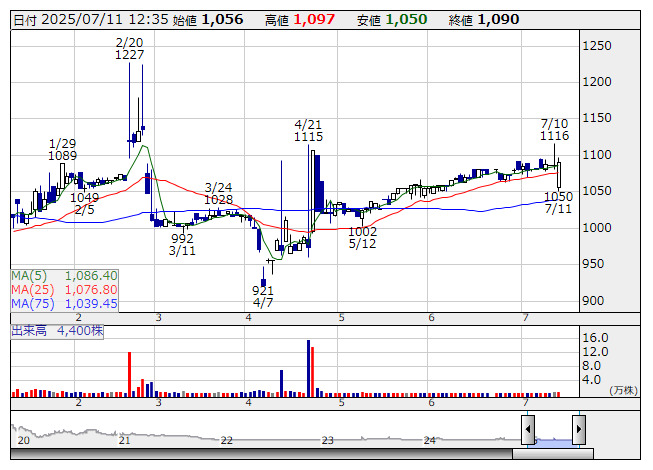Click the 終値 1,090 closing price in header

484,20
